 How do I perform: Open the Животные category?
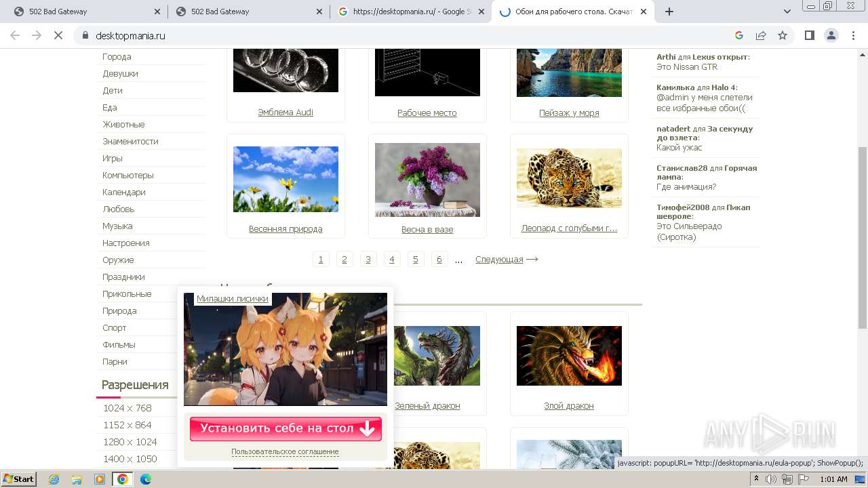[x=123, y=125]
